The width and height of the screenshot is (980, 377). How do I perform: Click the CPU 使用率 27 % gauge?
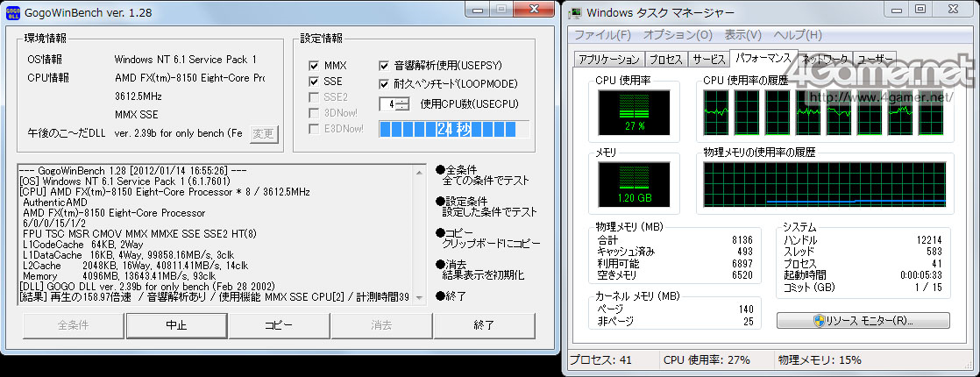coord(634,111)
